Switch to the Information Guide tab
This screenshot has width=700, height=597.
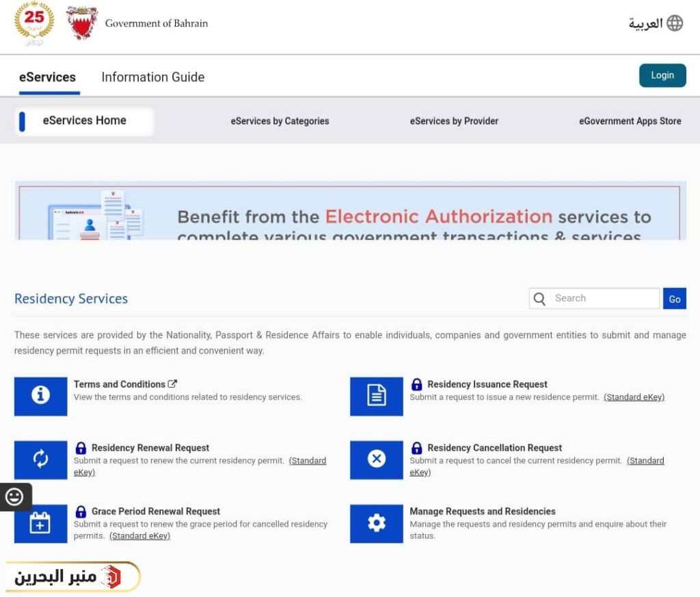[152, 77]
